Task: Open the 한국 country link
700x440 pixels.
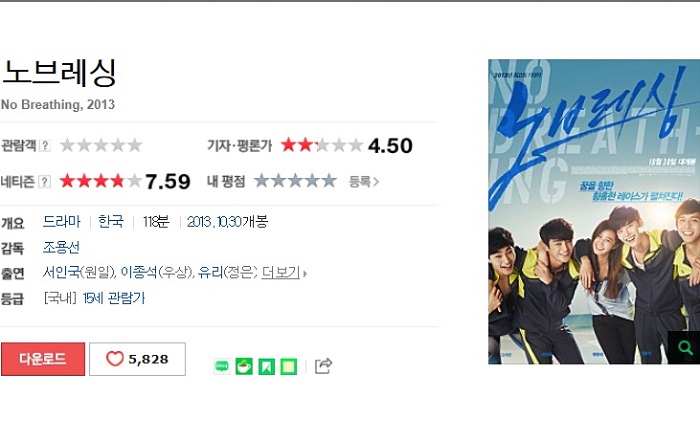Action: point(111,221)
